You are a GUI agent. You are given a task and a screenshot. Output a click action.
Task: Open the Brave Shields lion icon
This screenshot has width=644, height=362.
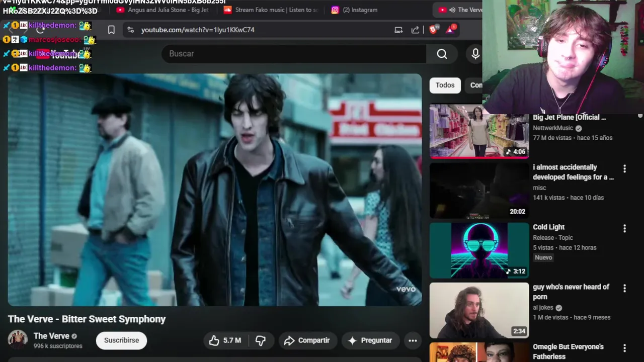[x=434, y=29]
